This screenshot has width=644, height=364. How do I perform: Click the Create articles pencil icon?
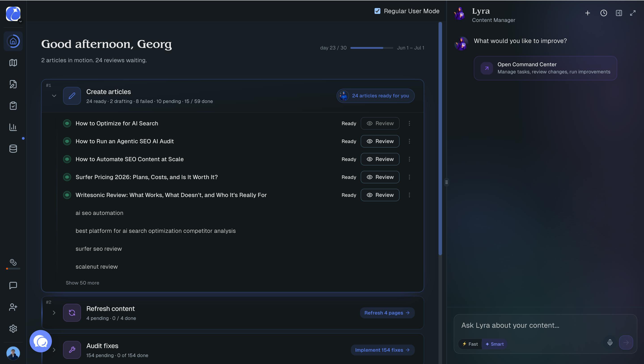72,96
